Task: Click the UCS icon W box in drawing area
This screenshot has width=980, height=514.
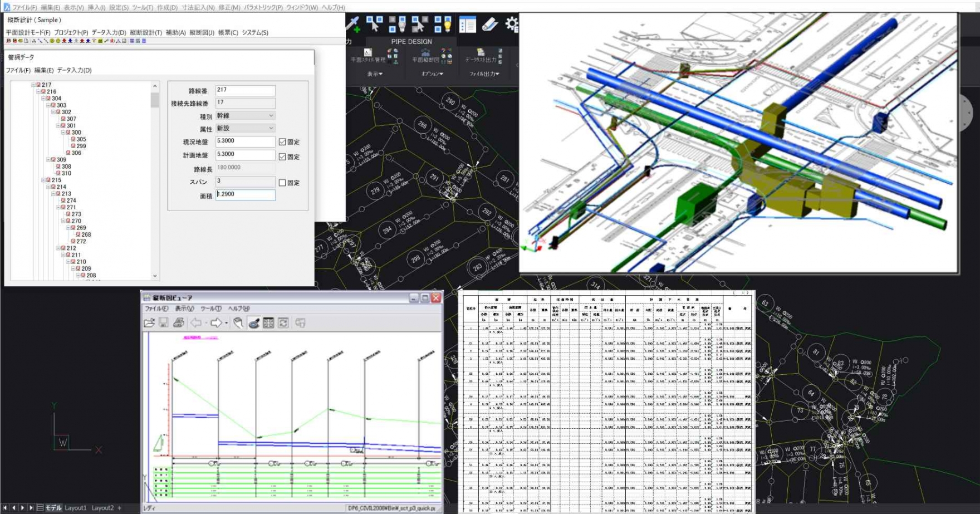Action: (x=62, y=443)
